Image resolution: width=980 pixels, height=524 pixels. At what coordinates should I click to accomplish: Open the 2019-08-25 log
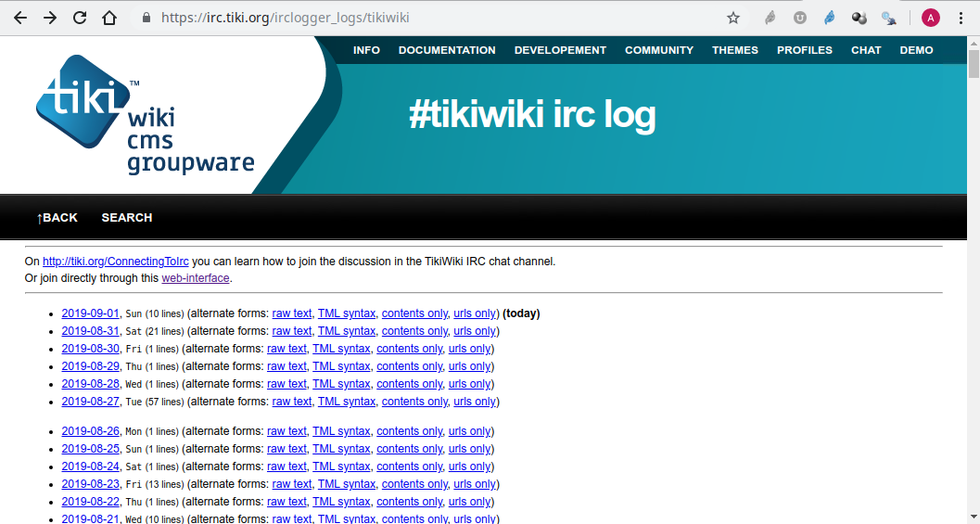click(x=90, y=448)
